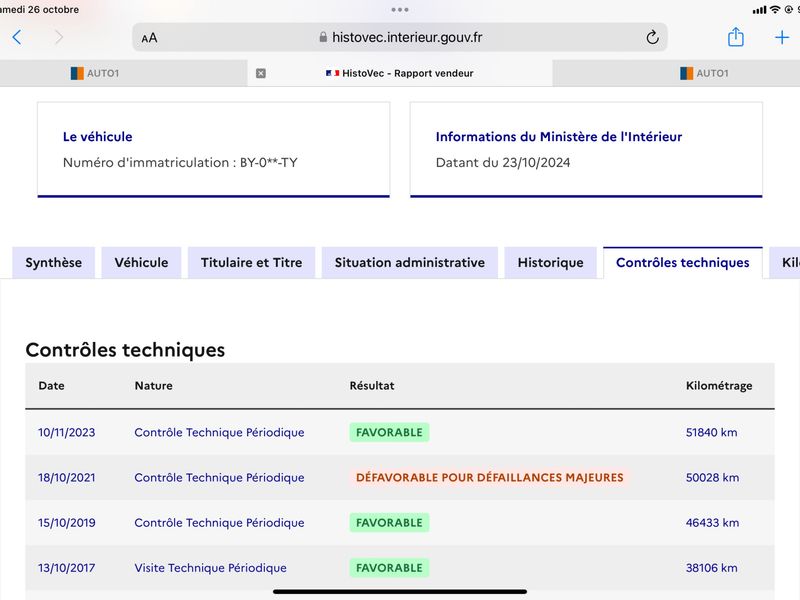Click the FAVORABLE badge for 15/10/2019
Image resolution: width=800 pixels, height=600 pixels.
389,523
